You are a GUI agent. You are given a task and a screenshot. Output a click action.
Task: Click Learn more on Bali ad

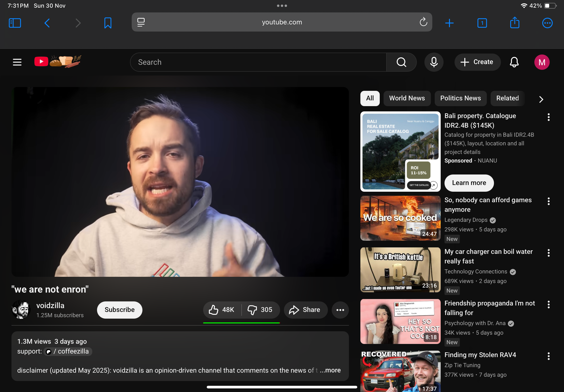(x=469, y=183)
